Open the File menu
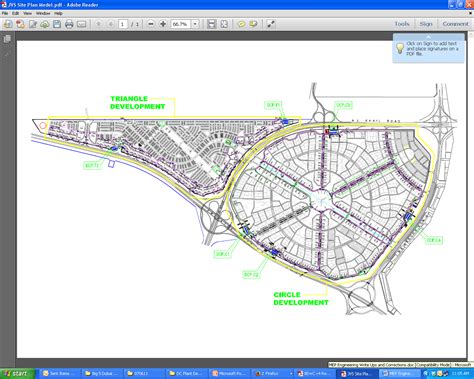 [5, 13]
